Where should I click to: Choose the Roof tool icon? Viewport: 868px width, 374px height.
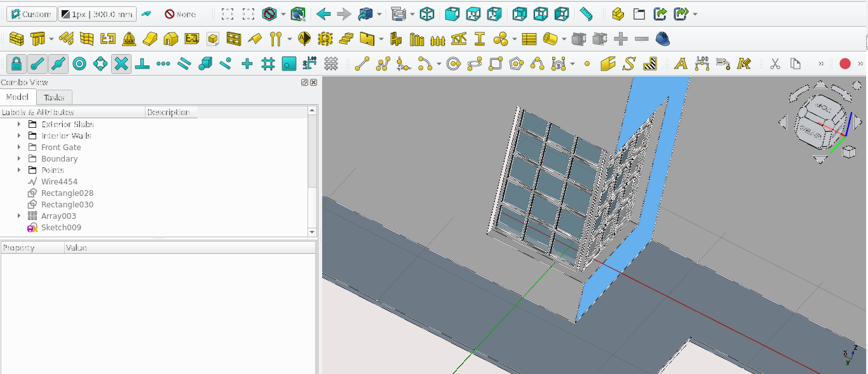(x=255, y=39)
